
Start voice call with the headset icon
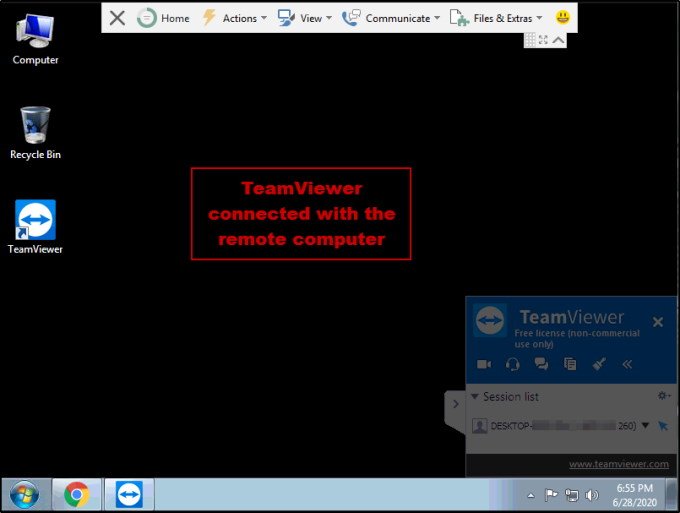[x=513, y=364]
